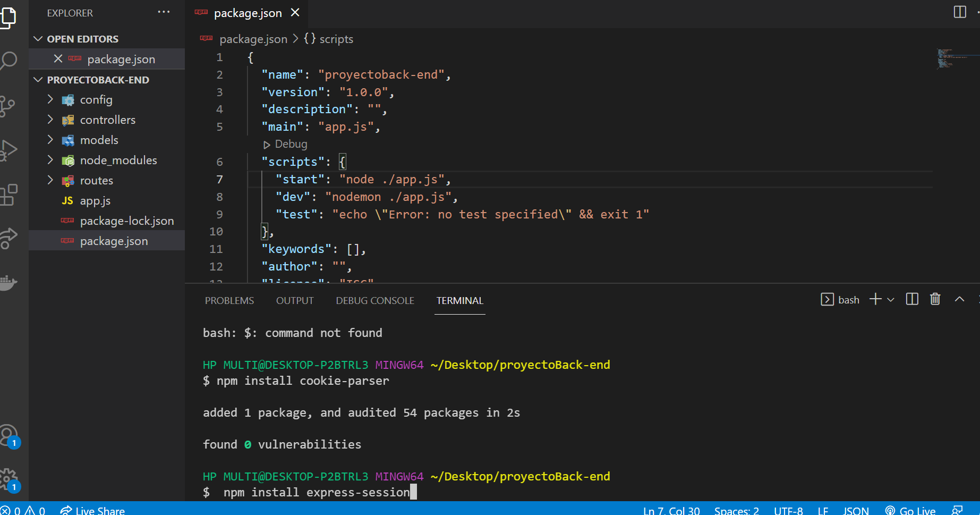Start Live Share from status bar

pyautogui.click(x=92, y=510)
